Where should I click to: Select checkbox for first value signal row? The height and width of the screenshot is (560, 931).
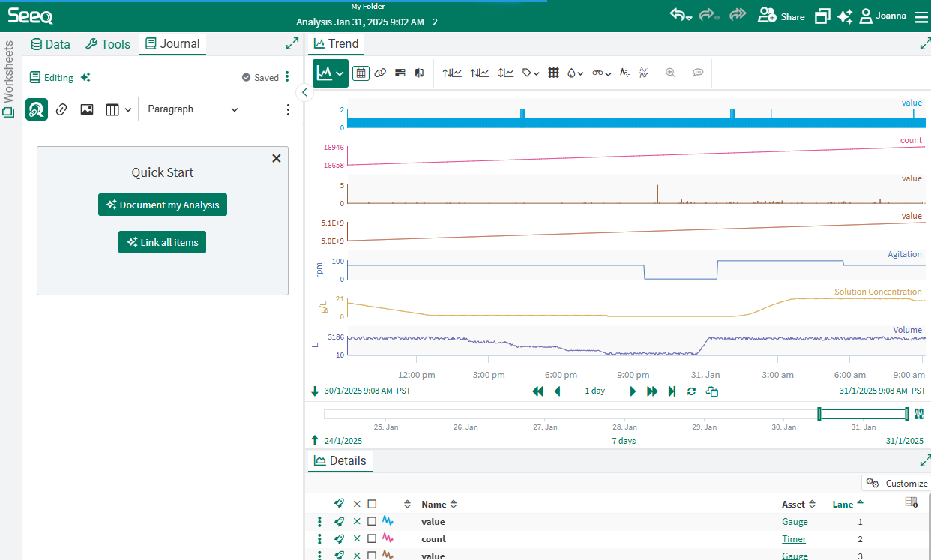pyautogui.click(x=372, y=522)
